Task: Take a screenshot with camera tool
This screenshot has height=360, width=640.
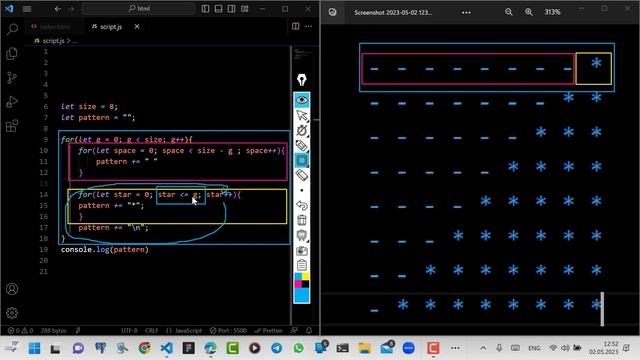Action: click(302, 251)
